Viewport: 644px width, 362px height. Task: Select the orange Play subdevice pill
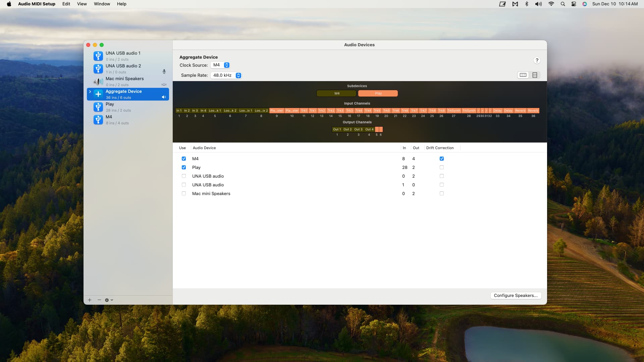coord(378,93)
